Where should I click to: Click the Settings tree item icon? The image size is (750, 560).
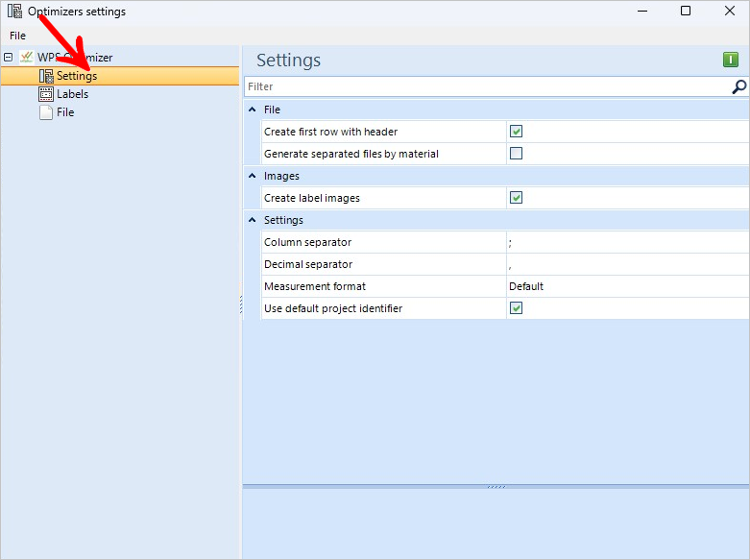46,76
